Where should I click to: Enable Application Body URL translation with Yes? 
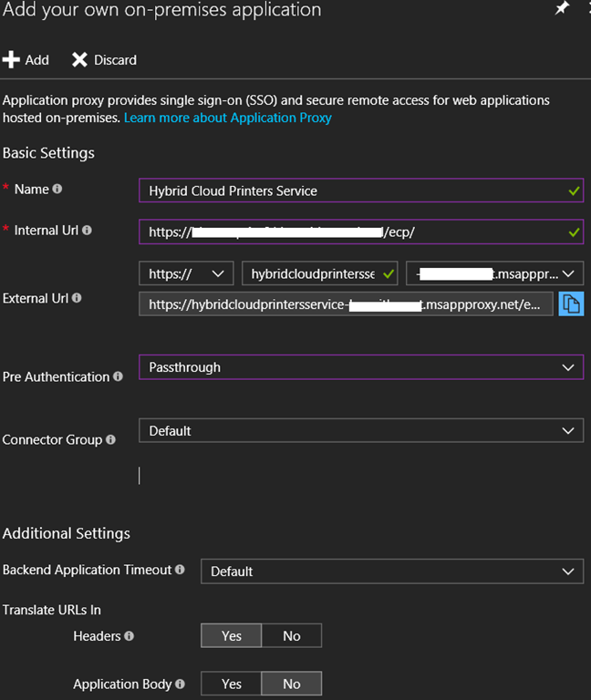pos(232,684)
